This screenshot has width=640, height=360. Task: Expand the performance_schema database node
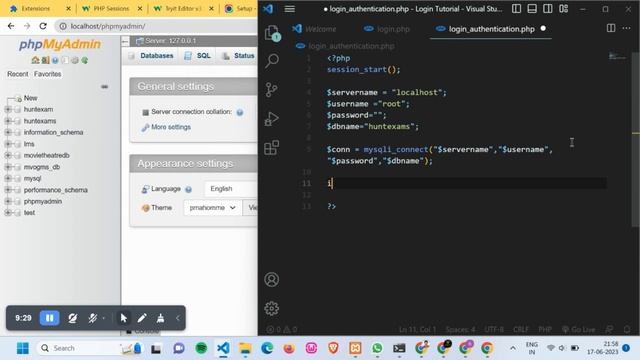(x=8, y=190)
